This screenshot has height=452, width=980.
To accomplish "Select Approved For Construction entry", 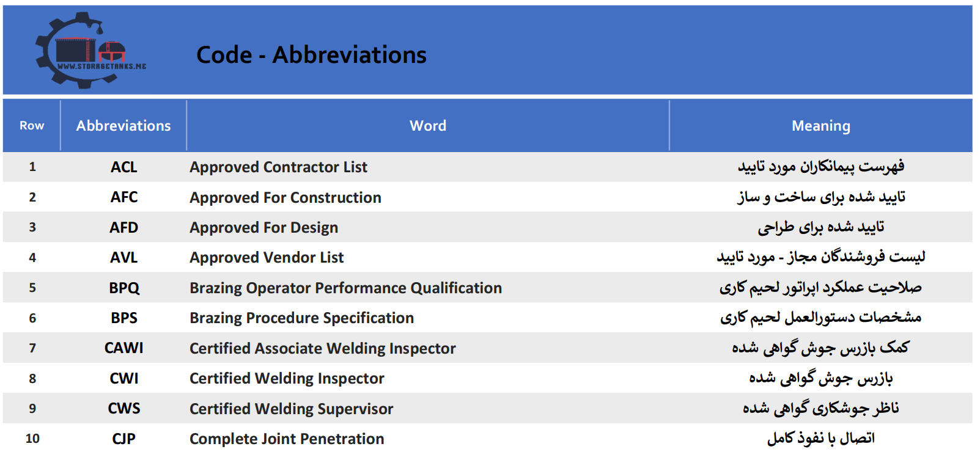I will click(286, 197).
